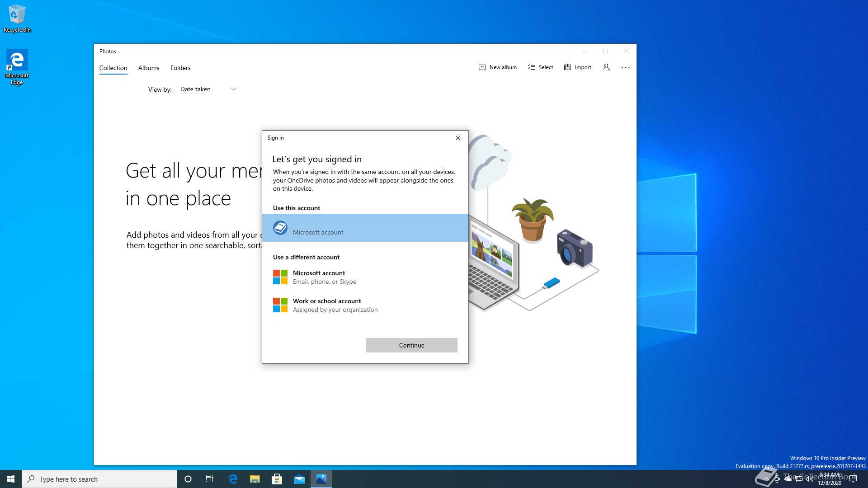Viewport: 868px width, 488px height.
Task: Open Microsoft Store from the taskbar
Action: [x=277, y=479]
